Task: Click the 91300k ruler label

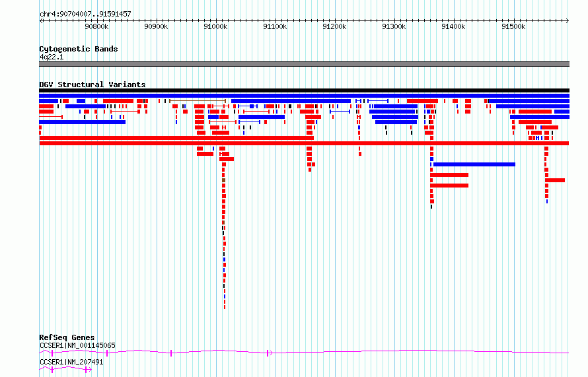Action: pyautogui.click(x=394, y=26)
